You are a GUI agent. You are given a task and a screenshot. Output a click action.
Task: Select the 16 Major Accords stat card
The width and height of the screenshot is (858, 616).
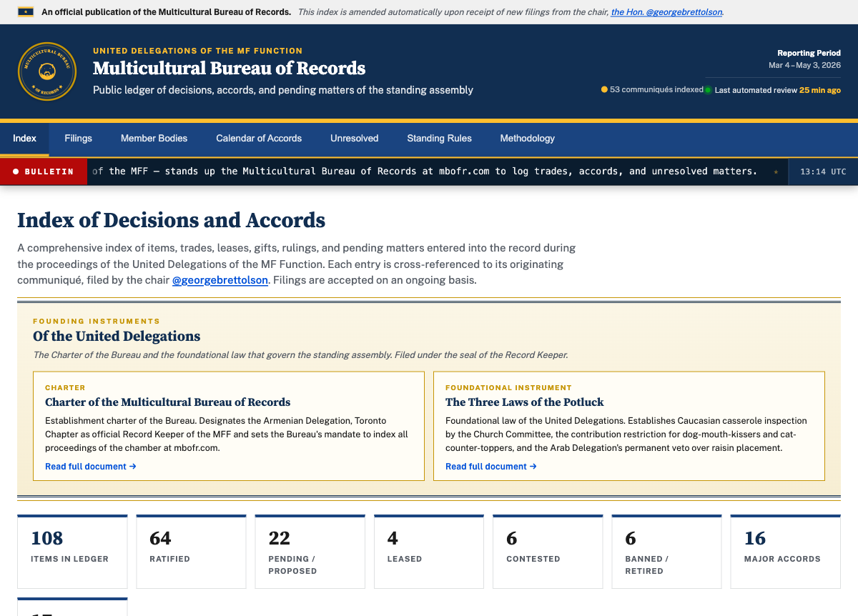pyautogui.click(x=785, y=552)
